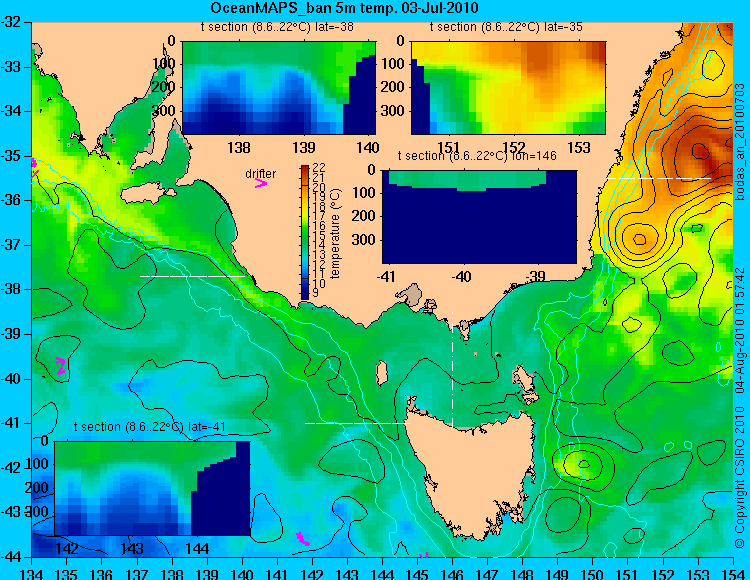Click the '-32' label on main latitude axis

tap(10, 22)
